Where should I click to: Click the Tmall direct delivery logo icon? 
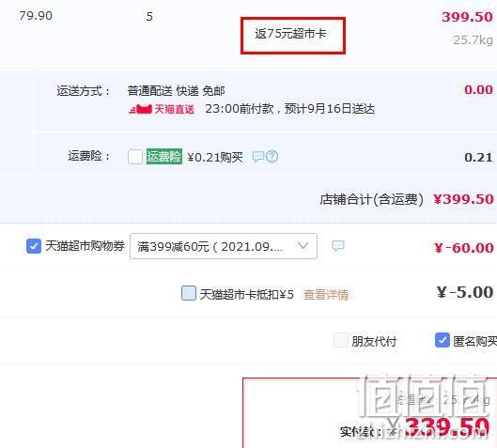tap(140, 109)
